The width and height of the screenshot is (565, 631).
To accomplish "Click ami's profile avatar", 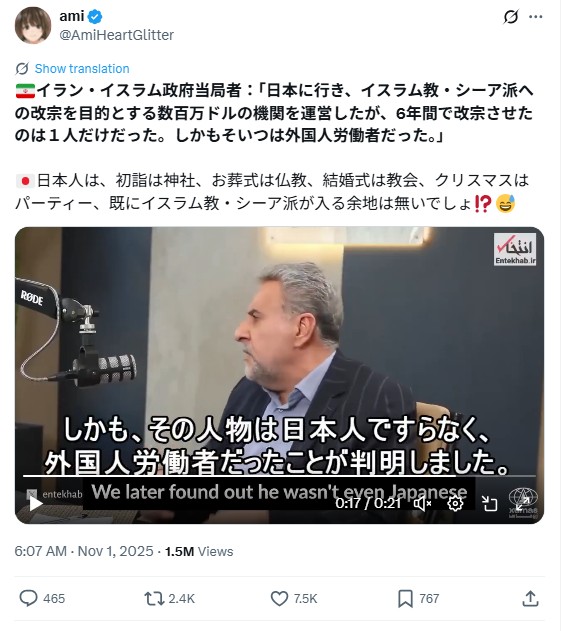I will point(33,25).
